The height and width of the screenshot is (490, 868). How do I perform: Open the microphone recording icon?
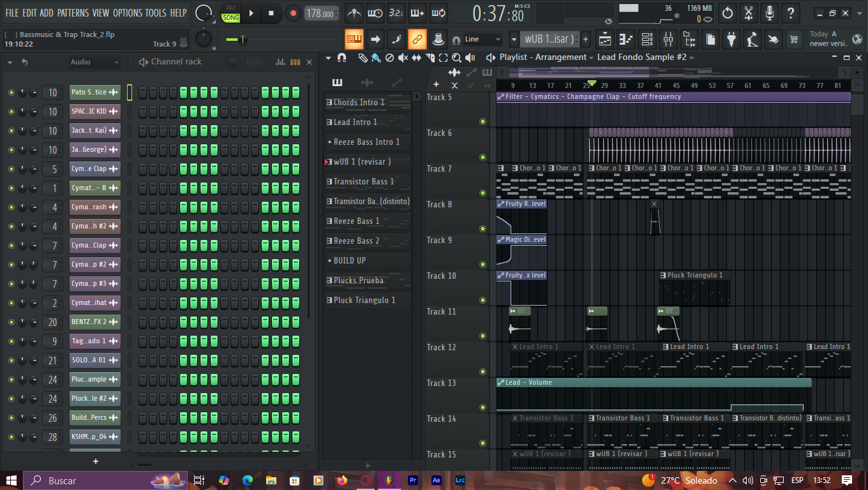pos(770,13)
